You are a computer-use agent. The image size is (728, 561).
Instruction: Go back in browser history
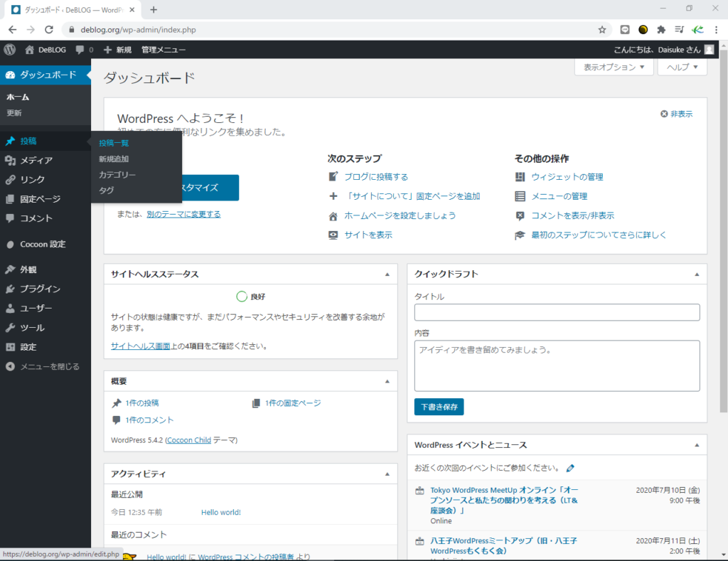click(13, 30)
